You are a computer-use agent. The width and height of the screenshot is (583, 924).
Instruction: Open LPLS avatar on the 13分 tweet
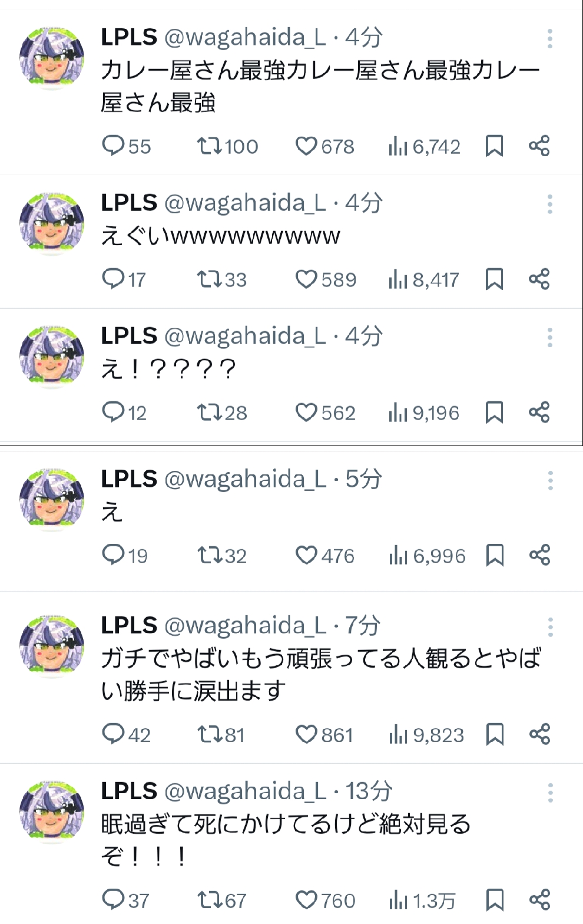52,811
